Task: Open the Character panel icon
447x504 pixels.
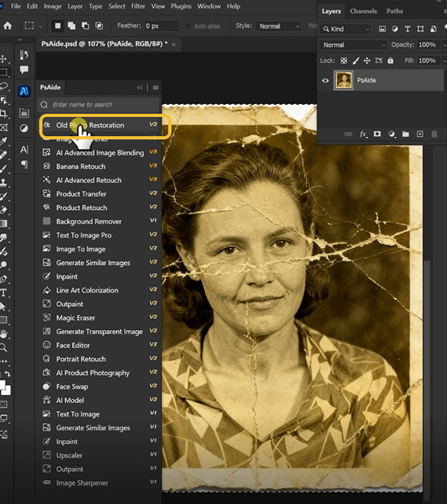Action: tap(24, 150)
